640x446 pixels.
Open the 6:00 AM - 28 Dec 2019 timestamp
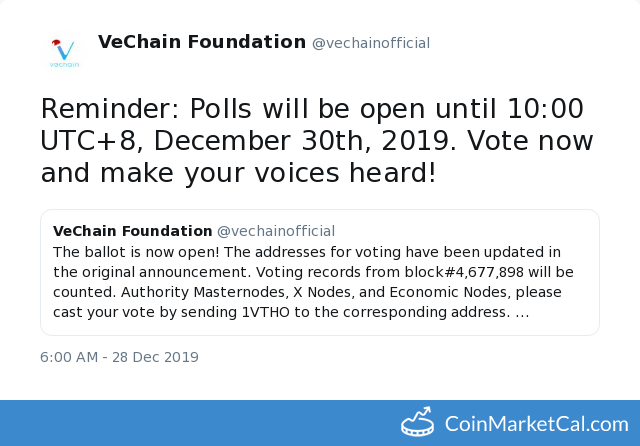pyautogui.click(x=119, y=357)
